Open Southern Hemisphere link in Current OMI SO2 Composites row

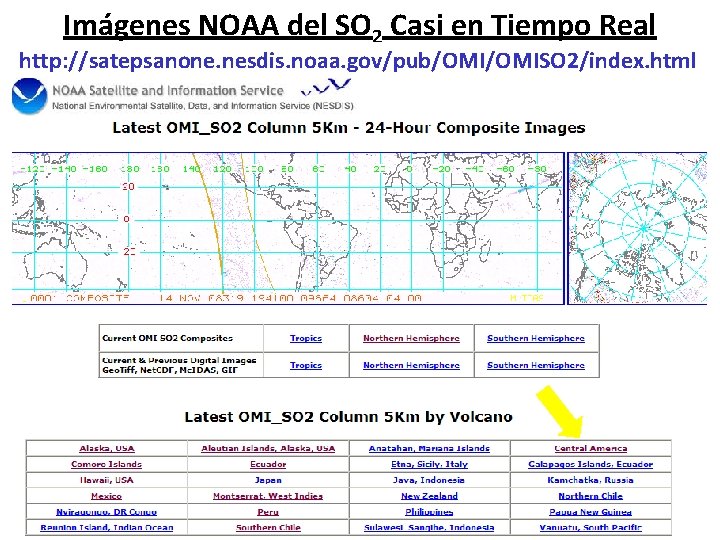point(536,338)
